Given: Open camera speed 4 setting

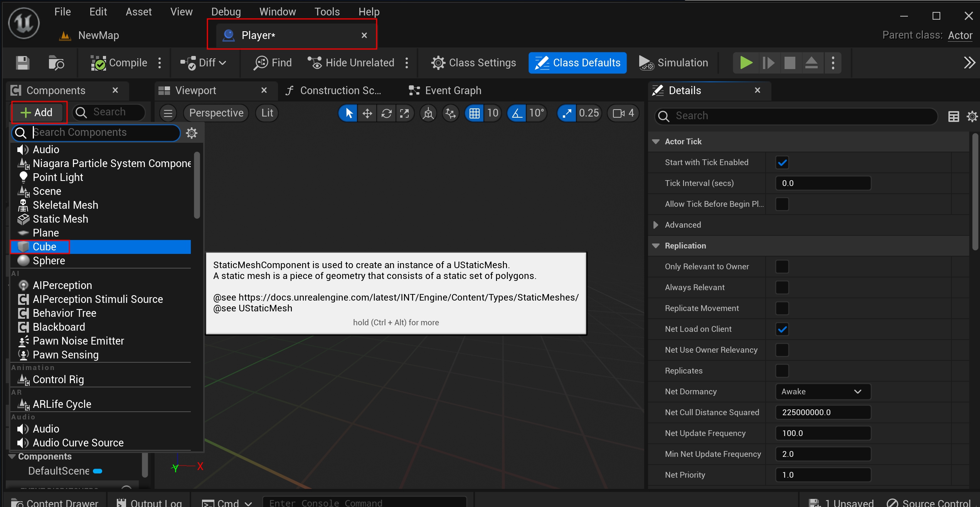Looking at the screenshot, I should tap(623, 113).
